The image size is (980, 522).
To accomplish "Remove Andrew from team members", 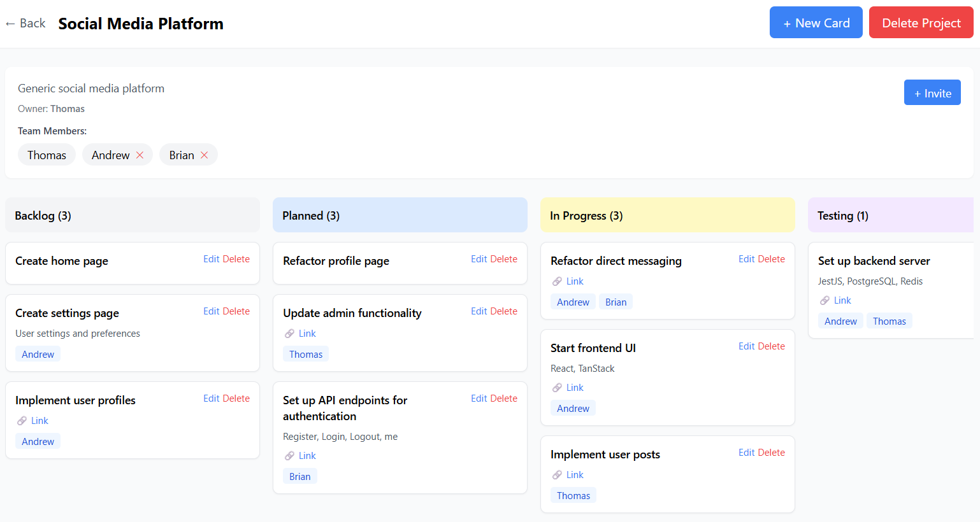I will pyautogui.click(x=140, y=154).
